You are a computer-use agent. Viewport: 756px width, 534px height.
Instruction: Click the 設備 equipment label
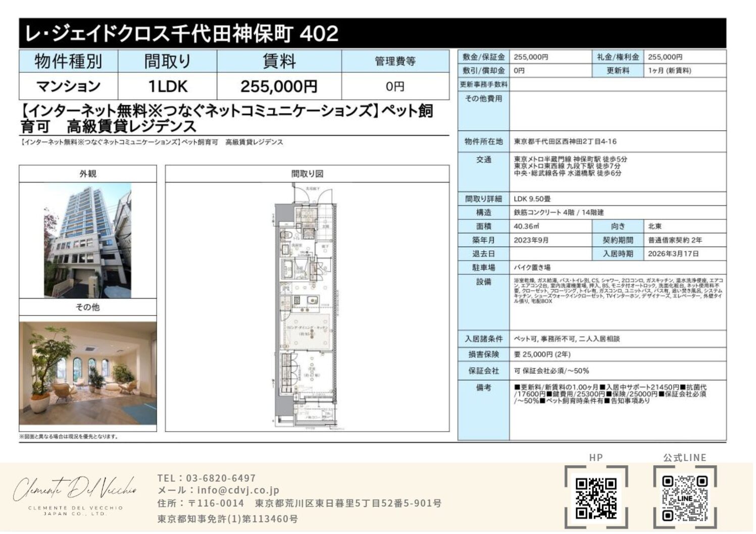point(483,282)
